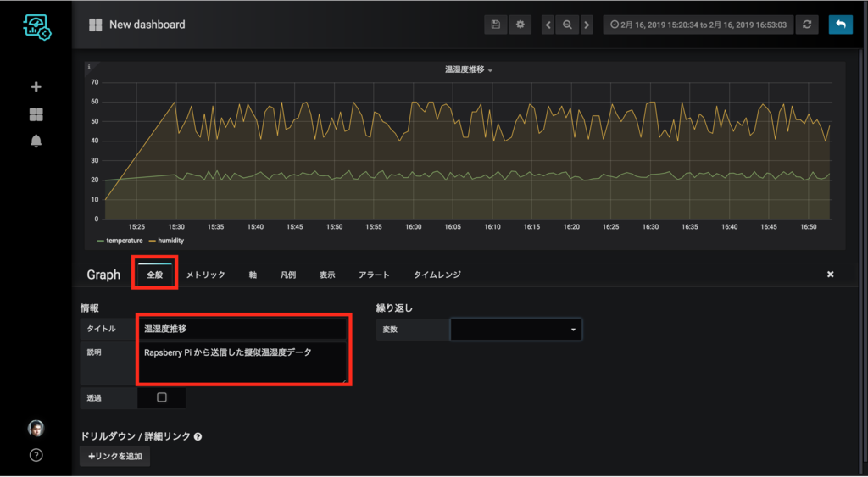The image size is (868, 477).
Task: Switch to the 凡例 tab
Action: (288, 275)
